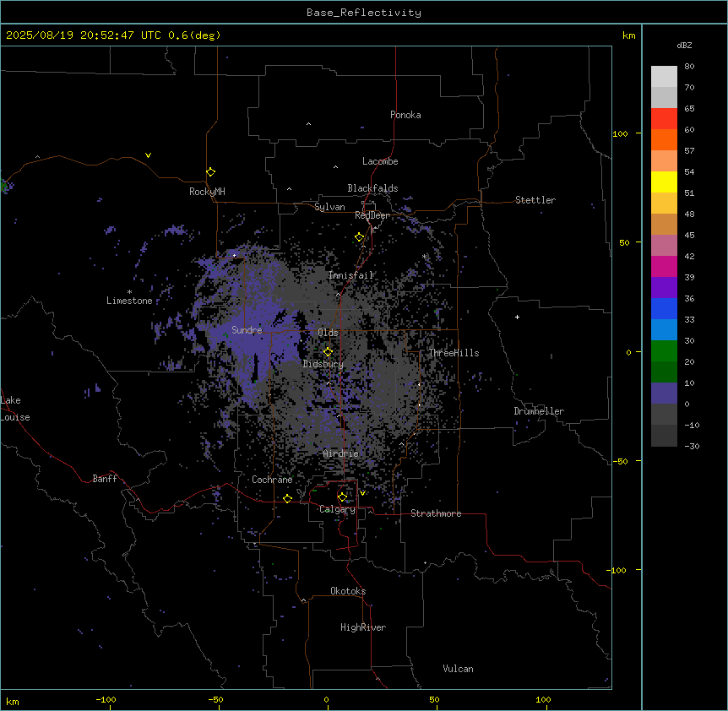Select the red 65-60 dBZ legend swatch
The width and height of the screenshot is (728, 711).
[x=664, y=119]
